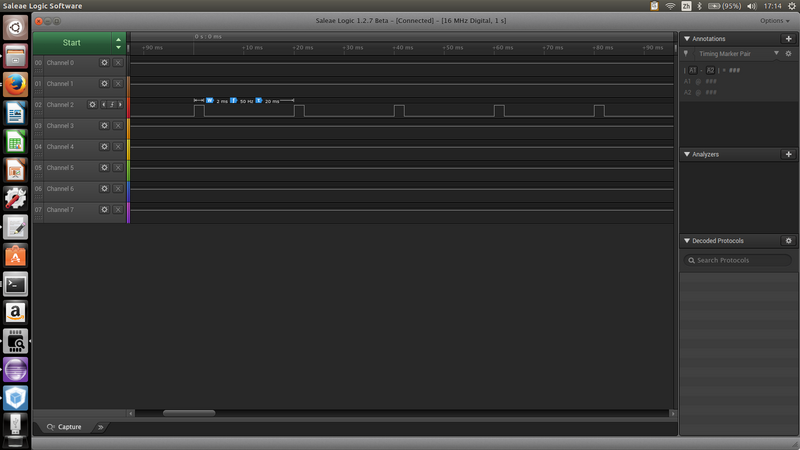
Task: Jump to next edge on Channel 2
Action: pos(120,105)
